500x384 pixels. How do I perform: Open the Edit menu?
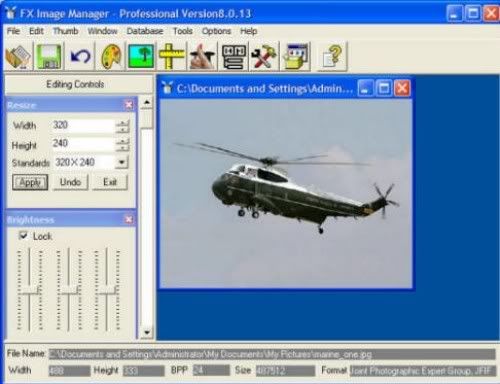36,31
